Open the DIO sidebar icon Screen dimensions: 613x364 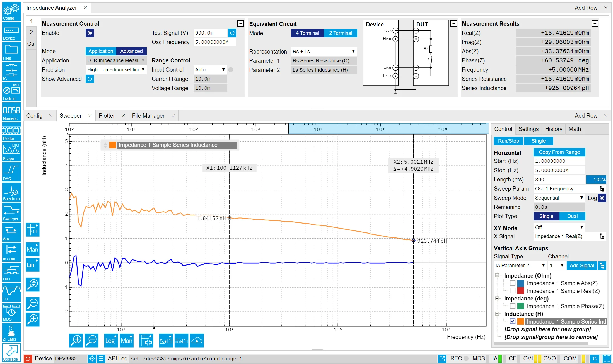coord(11,272)
